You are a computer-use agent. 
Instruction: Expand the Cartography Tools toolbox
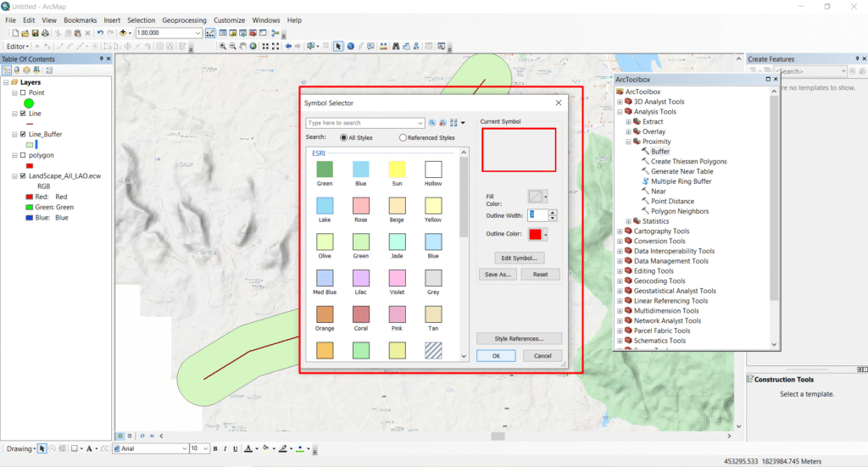pos(620,231)
